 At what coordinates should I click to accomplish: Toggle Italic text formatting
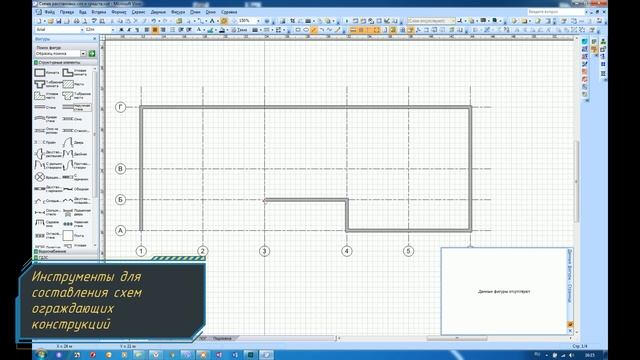coord(129,29)
